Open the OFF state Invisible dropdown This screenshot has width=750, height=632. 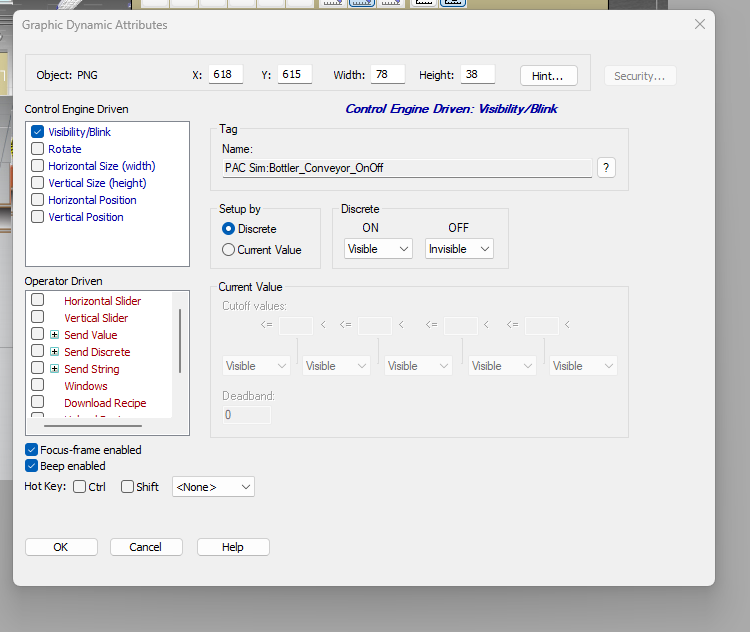coord(459,249)
